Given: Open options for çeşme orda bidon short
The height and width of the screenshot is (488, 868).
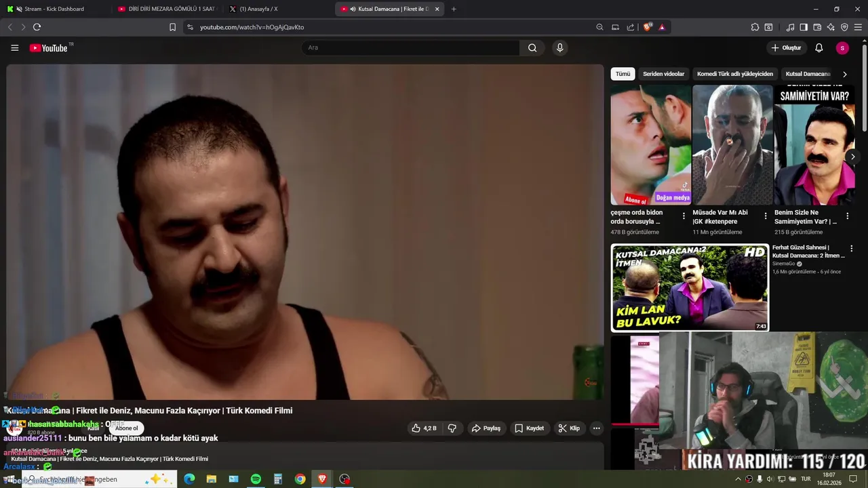Looking at the screenshot, I should 684,216.
